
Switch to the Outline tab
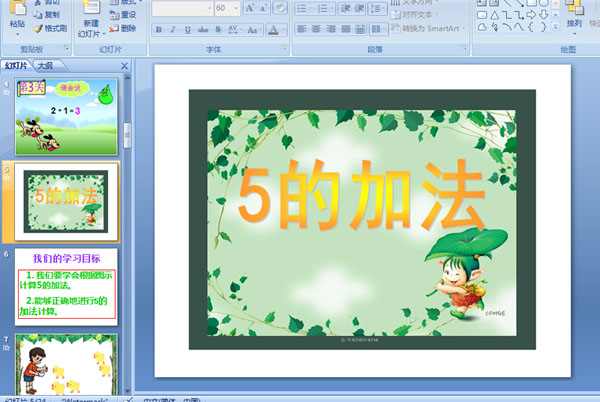click(46, 65)
